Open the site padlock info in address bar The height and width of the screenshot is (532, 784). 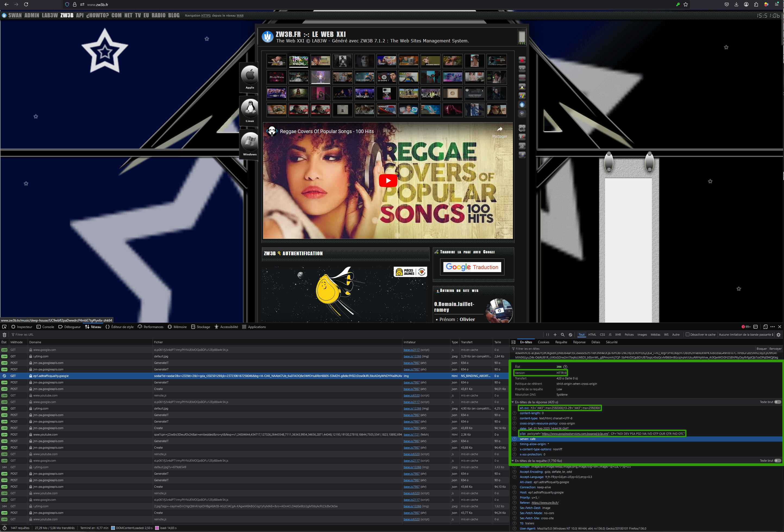pyautogui.click(x=74, y=4)
